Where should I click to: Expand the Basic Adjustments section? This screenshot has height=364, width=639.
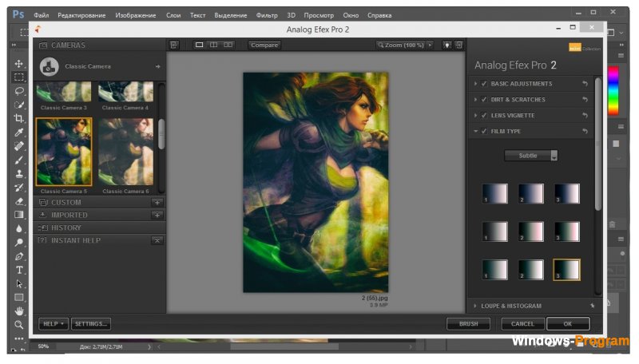(x=475, y=84)
